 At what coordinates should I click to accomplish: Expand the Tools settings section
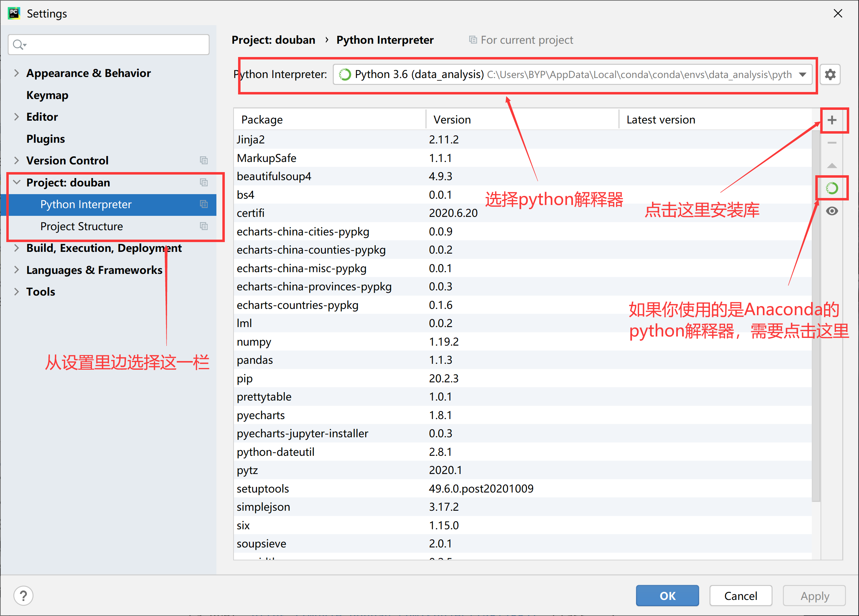pos(16,292)
